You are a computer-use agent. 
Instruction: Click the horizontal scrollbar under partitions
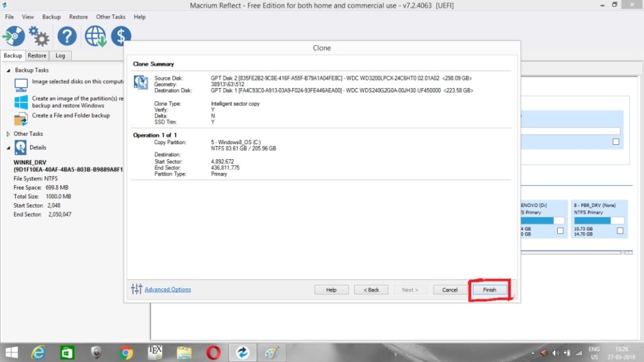(x=571, y=252)
